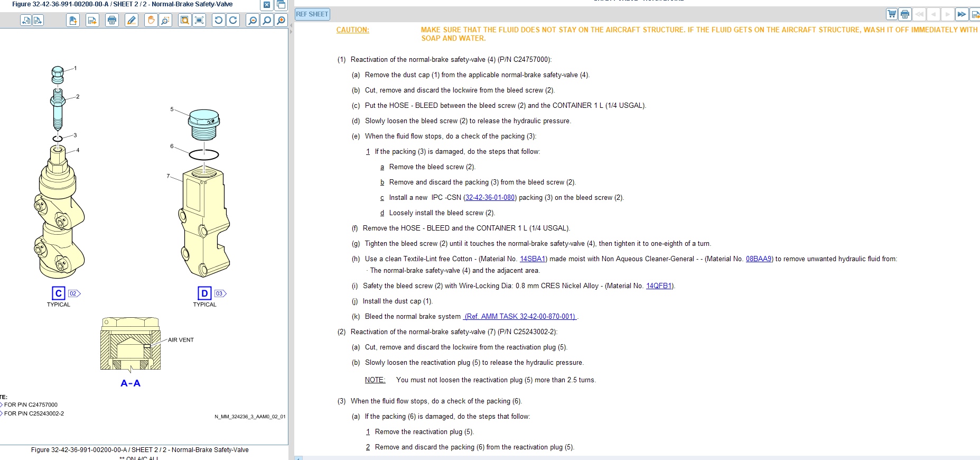
Task: Go to previous figure sheet icon
Action: pyautogui.click(x=26, y=21)
